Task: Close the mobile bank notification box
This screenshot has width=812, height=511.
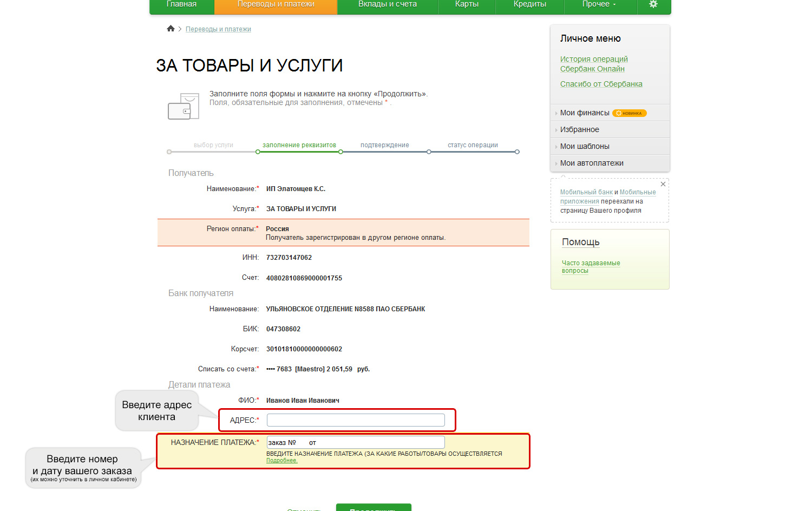Action: coord(663,184)
